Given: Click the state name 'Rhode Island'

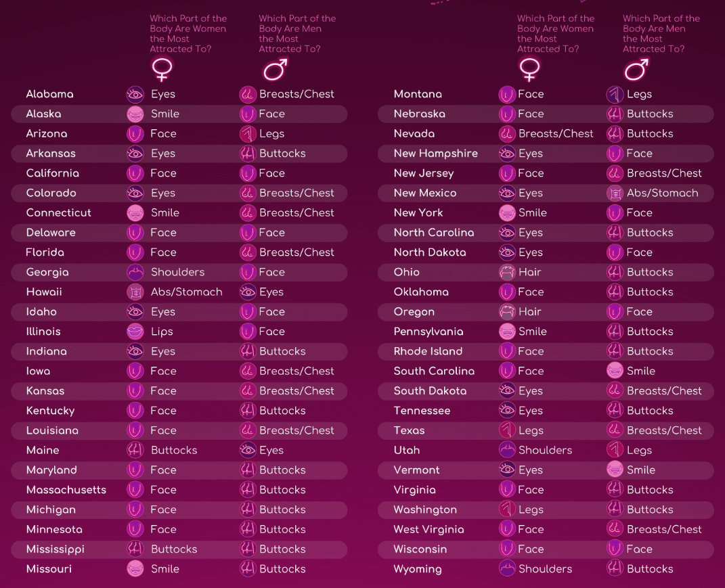Looking at the screenshot, I should point(428,351).
